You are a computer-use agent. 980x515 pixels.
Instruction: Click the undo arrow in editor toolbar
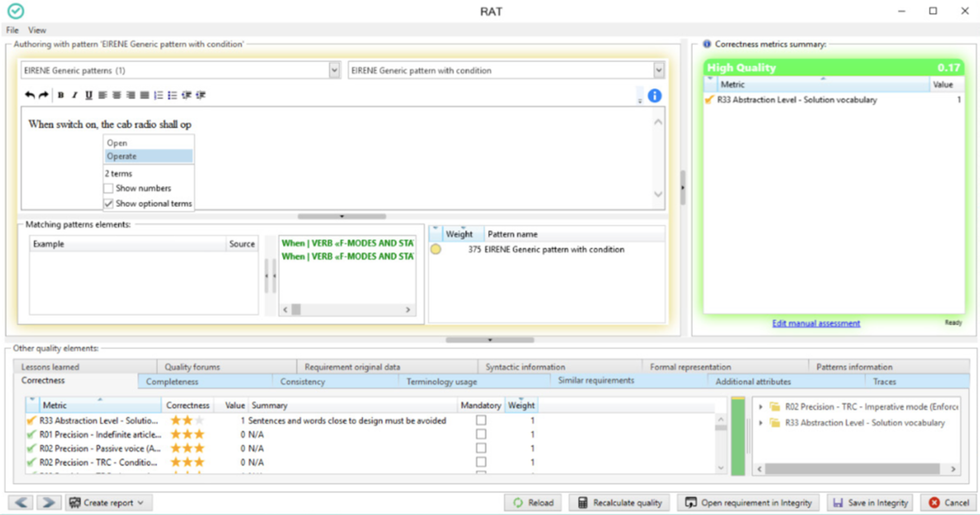pos(29,95)
